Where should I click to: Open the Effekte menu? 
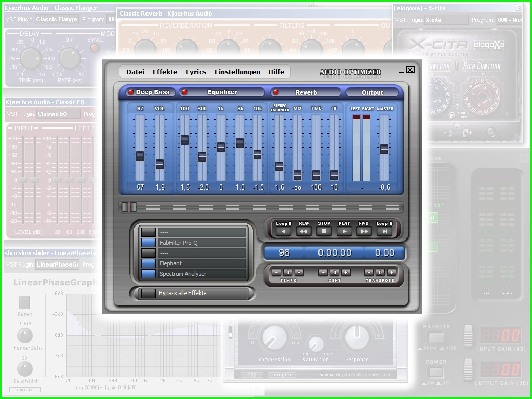tap(165, 72)
